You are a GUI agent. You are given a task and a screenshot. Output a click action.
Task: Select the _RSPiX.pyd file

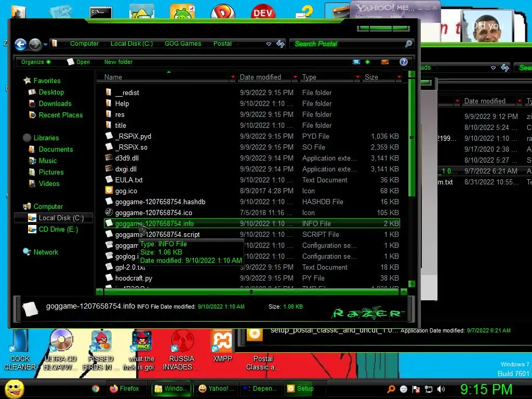click(x=251, y=136)
